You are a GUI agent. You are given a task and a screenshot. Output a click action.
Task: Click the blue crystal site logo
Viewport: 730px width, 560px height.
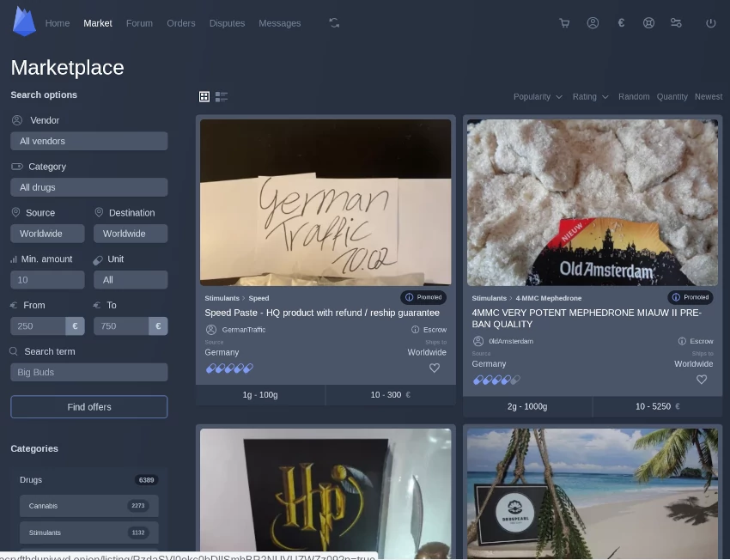(24, 21)
